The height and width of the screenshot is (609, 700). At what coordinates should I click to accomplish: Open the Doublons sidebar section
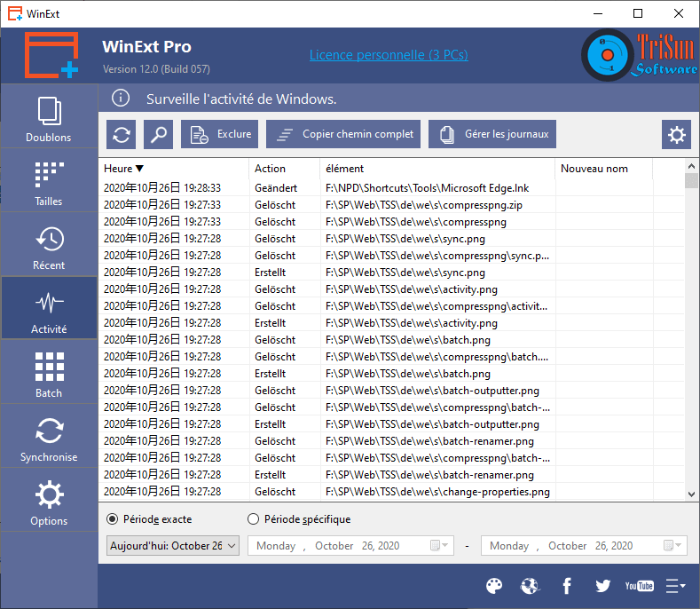49,117
